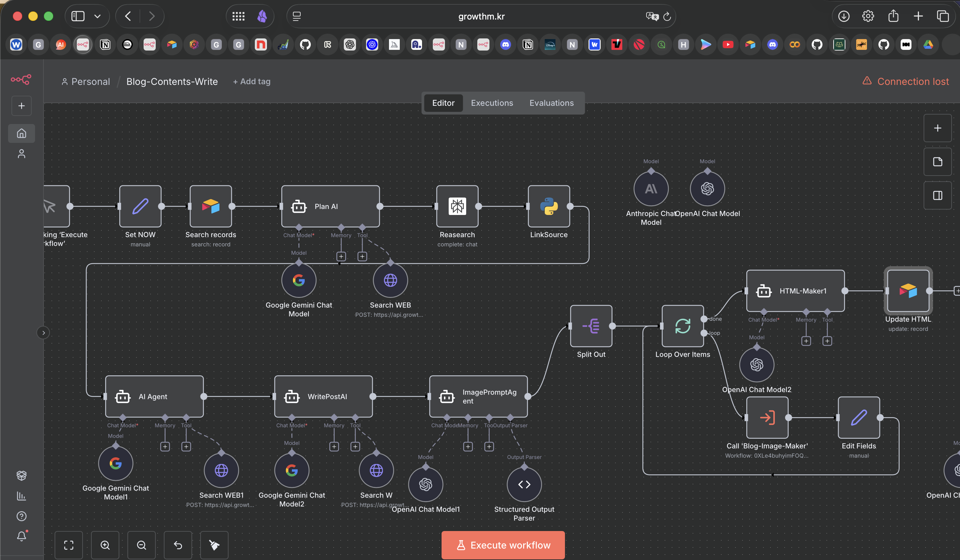Click the zoom out canvas icon
960x560 pixels.
(x=141, y=545)
